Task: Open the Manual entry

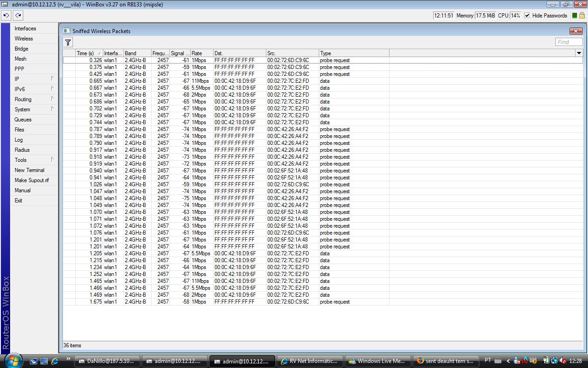Action: tap(34, 190)
